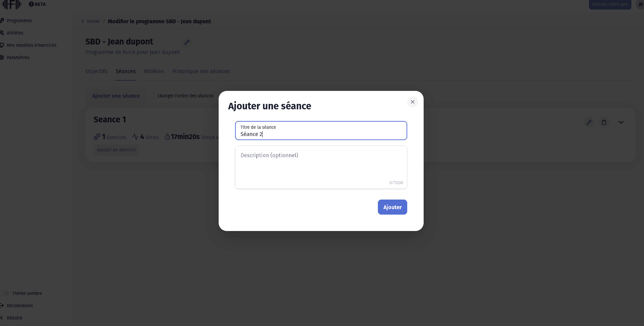Click the app logo in top-left corner

pyautogui.click(x=12, y=4)
